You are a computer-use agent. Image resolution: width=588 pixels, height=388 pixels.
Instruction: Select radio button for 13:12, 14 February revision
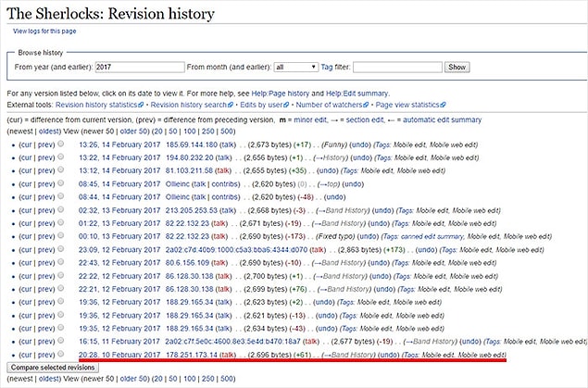pos(61,170)
